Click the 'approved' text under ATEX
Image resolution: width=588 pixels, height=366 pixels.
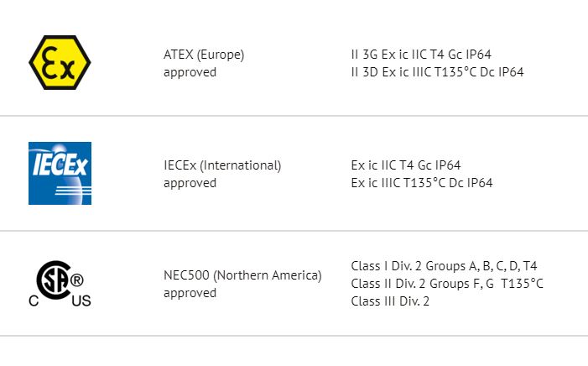click(x=190, y=72)
